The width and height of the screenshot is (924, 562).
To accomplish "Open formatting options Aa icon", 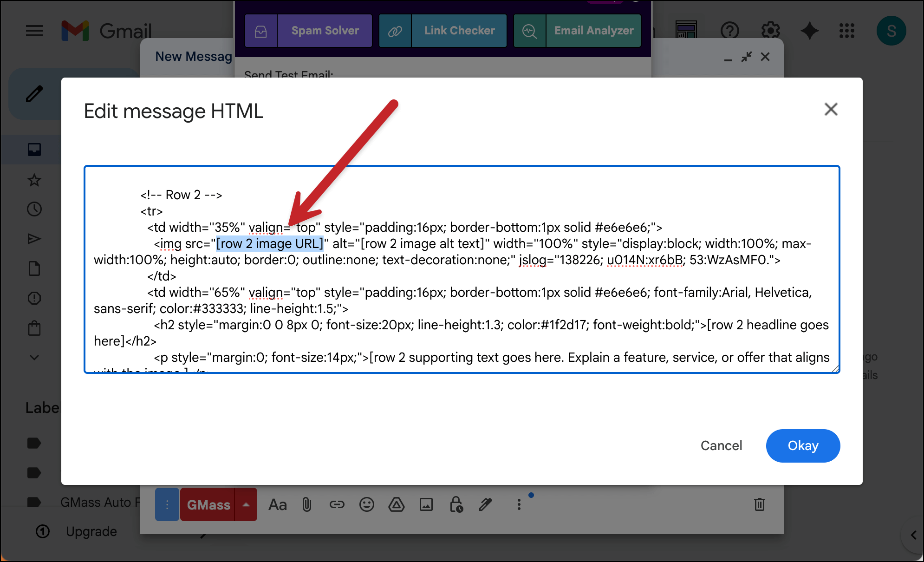I will pyautogui.click(x=278, y=504).
